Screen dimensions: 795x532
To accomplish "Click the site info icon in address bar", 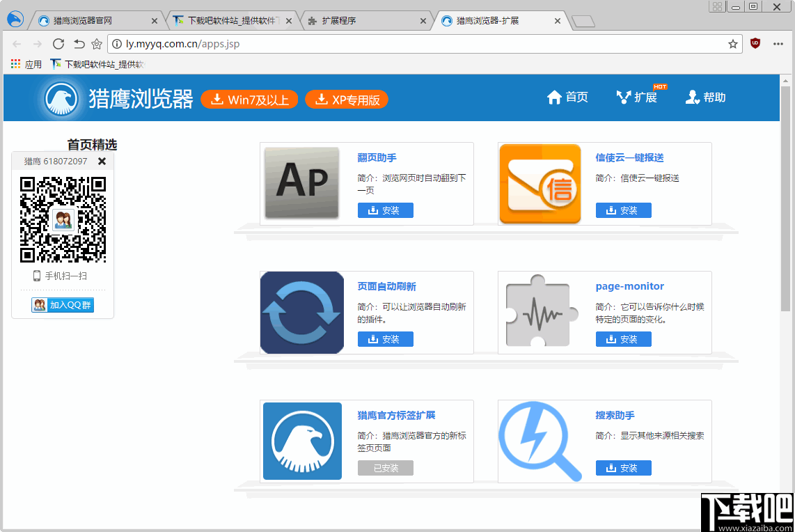I will point(117,44).
